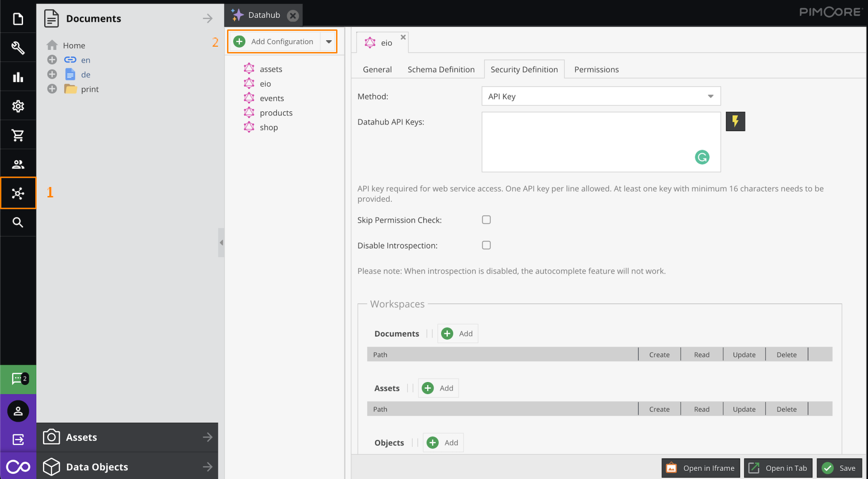Save the eio configuration

point(839,468)
